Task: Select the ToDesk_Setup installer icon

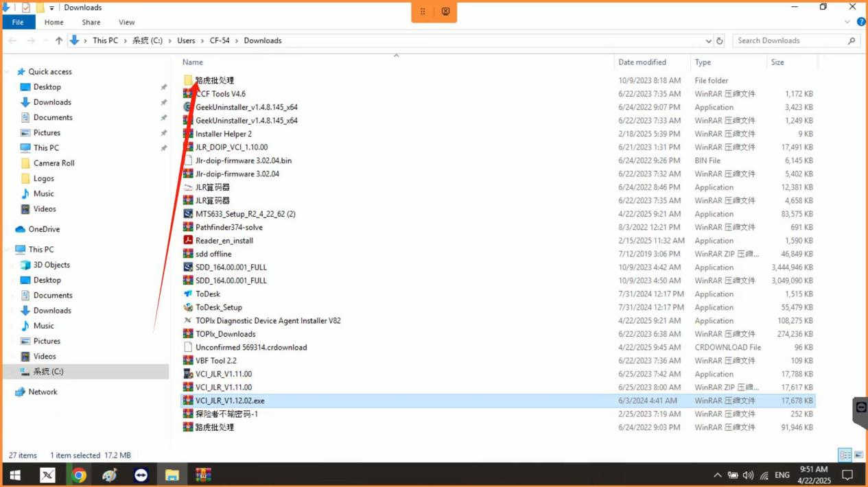Action: [188, 307]
